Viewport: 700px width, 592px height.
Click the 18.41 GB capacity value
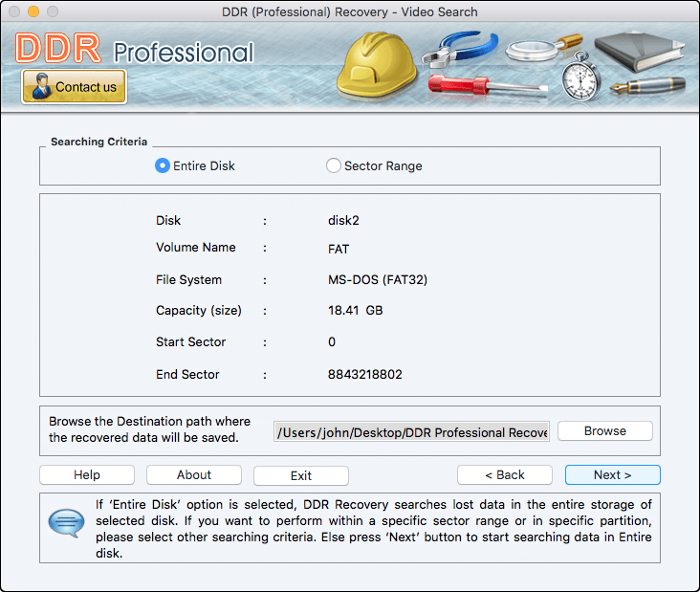[356, 310]
